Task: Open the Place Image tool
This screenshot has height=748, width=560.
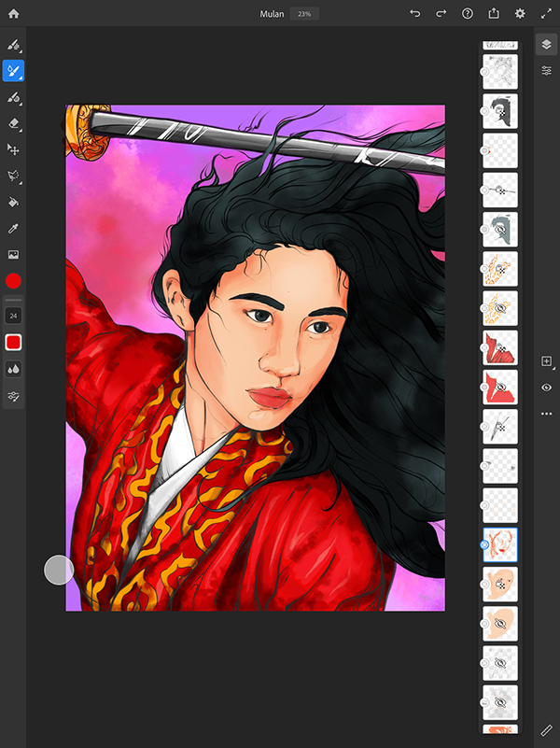Action: pyautogui.click(x=13, y=255)
